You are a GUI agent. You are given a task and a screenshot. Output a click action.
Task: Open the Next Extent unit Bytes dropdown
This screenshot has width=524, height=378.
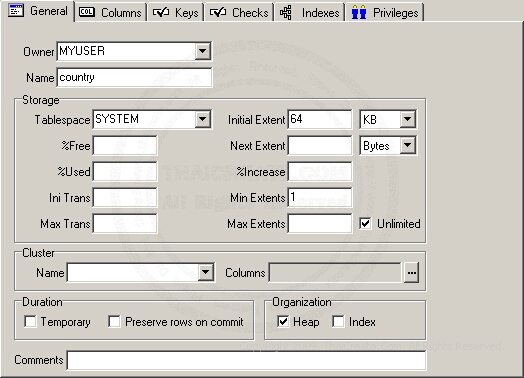pyautogui.click(x=408, y=145)
